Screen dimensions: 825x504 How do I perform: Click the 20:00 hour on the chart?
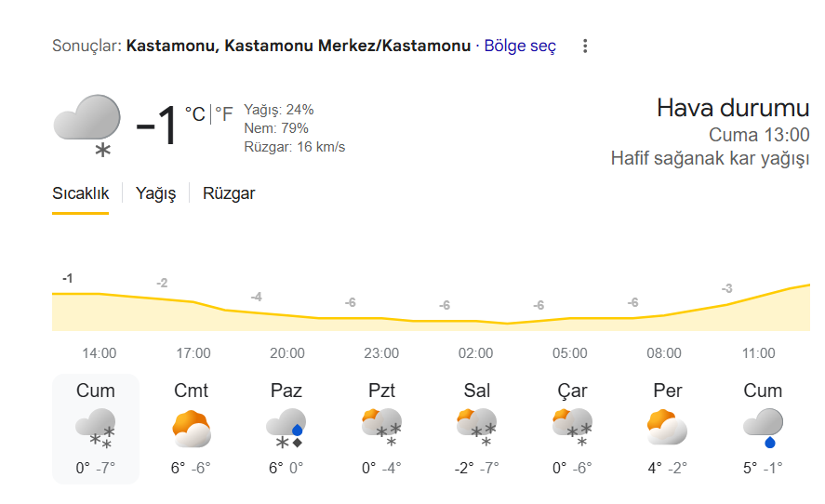[287, 353]
